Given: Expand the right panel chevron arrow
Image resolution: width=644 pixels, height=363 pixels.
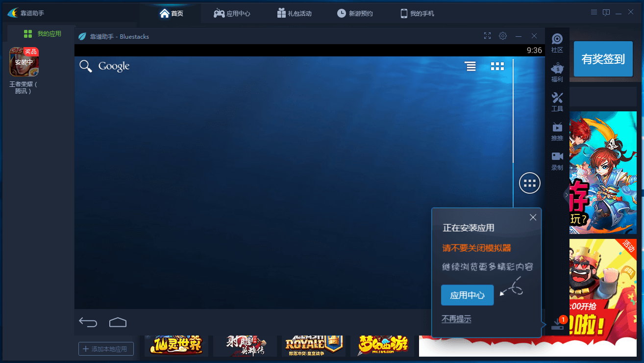Looking at the screenshot, I should coord(566,195).
